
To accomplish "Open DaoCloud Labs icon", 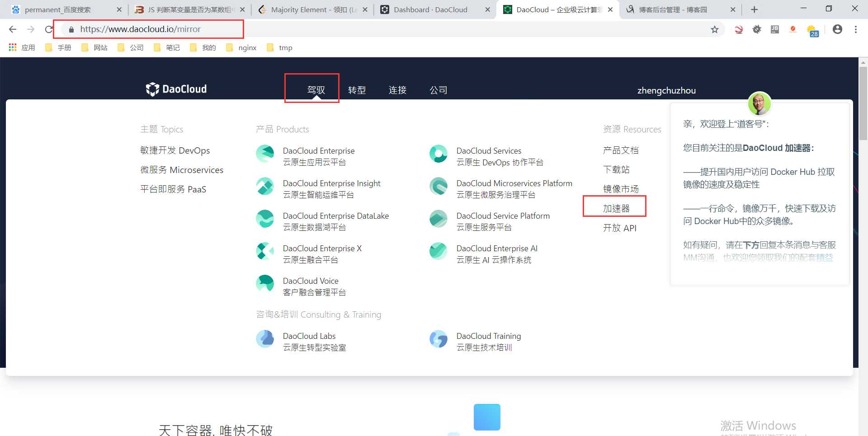I will tap(265, 339).
